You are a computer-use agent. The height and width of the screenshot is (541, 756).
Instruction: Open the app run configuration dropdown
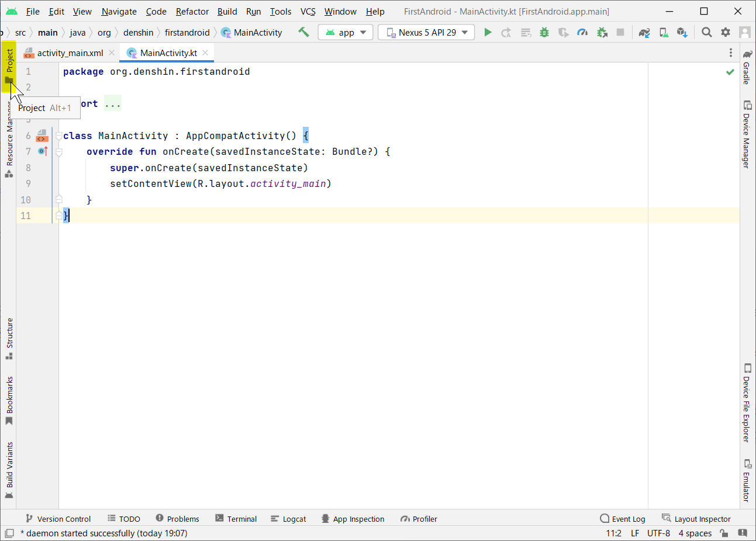pos(345,32)
